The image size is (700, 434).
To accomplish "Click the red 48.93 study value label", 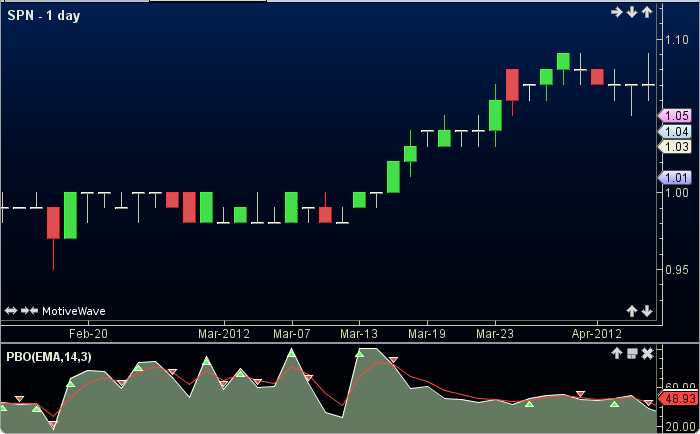I will (x=677, y=398).
